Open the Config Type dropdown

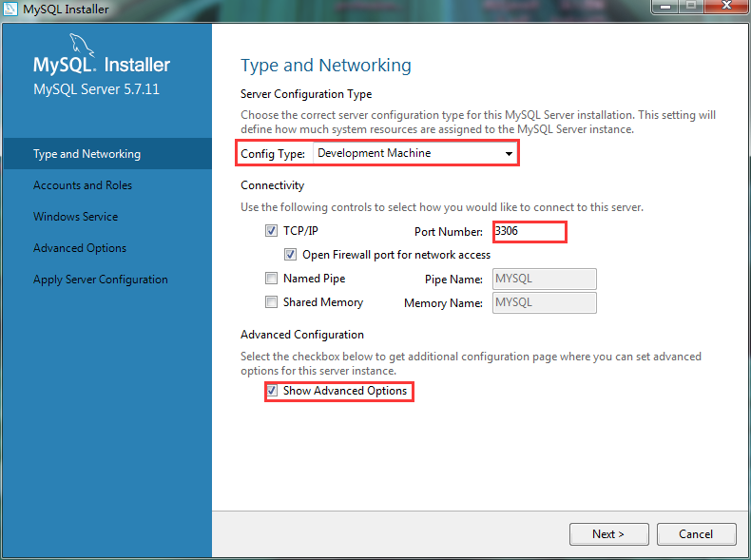[x=414, y=153]
